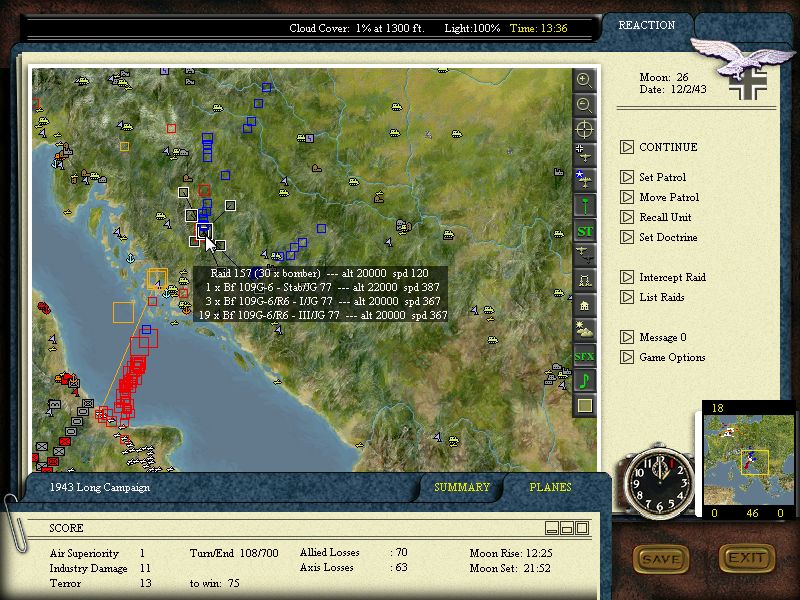800x600 pixels.
Task: Click the Raid 157 tooltip line
Action: tap(320, 273)
